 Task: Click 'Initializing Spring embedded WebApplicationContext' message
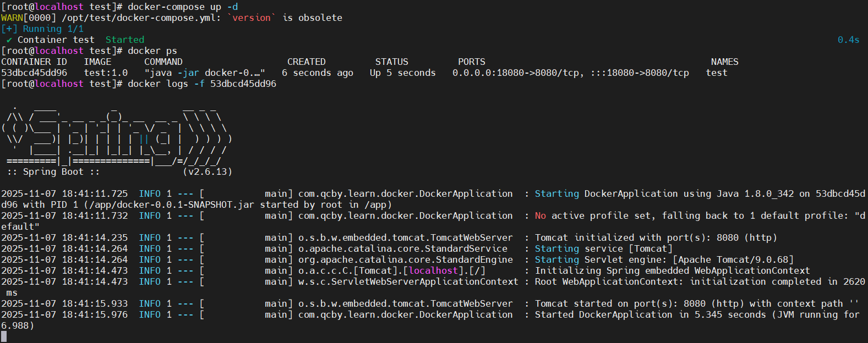click(x=673, y=270)
